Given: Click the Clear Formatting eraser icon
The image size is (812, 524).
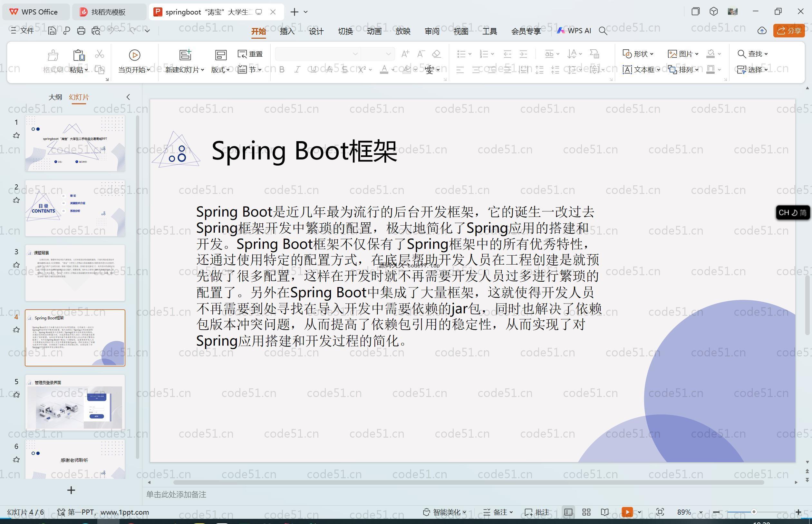Looking at the screenshot, I should click(x=436, y=54).
